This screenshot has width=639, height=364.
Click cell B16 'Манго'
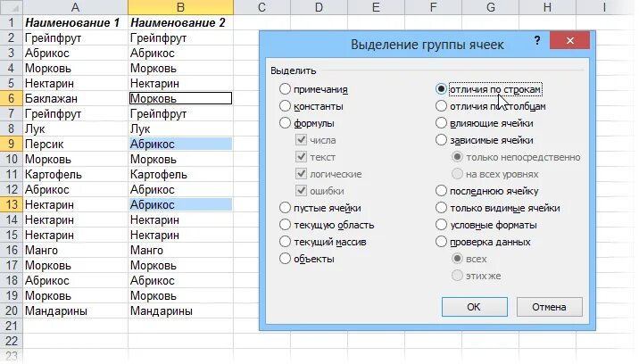(180, 251)
